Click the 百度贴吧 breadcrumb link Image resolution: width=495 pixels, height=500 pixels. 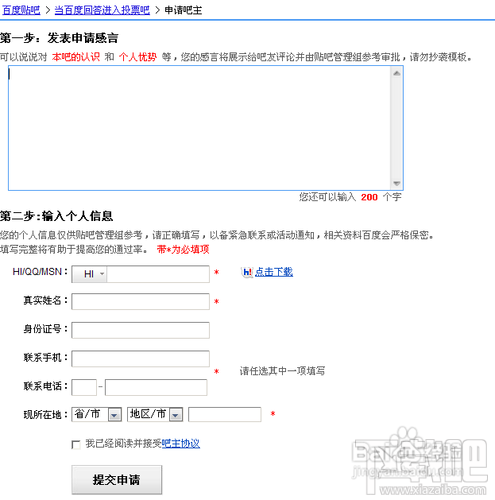coord(21,10)
